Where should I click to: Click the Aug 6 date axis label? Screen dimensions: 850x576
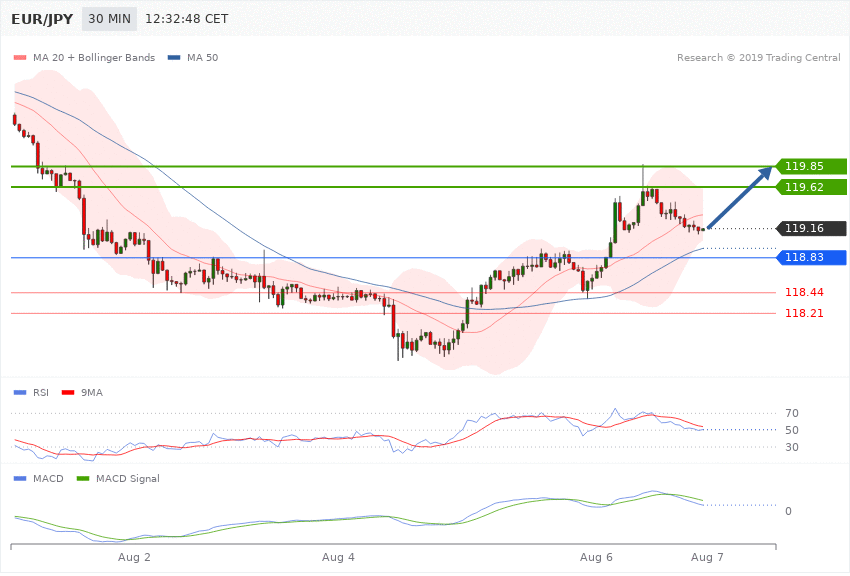click(x=596, y=558)
